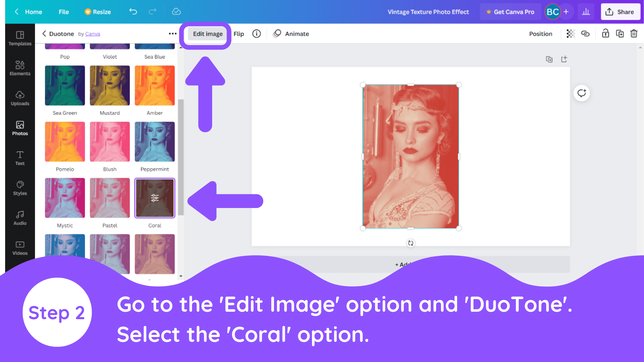Click the Flip icon in toolbar
Screen dimensions: 644x362
point(238,34)
